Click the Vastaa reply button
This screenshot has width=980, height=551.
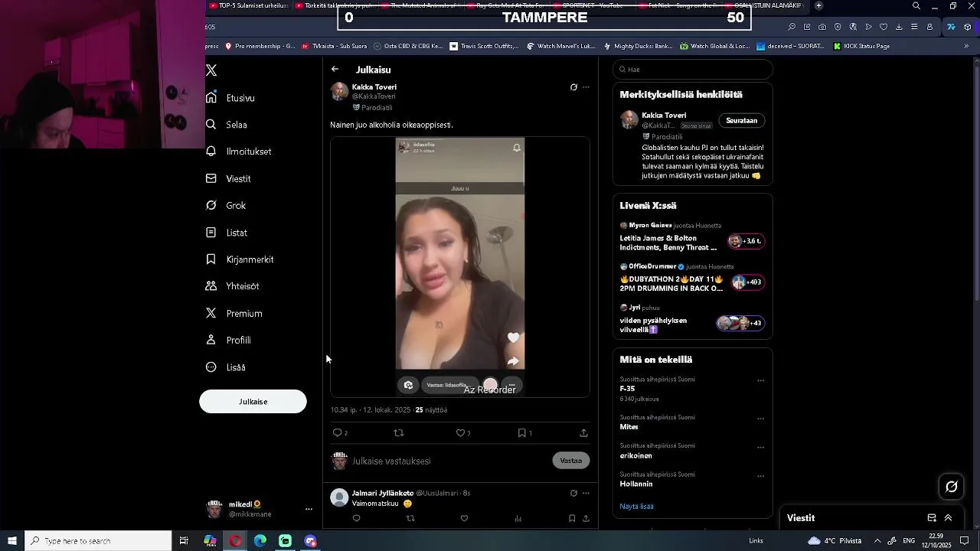[571, 461]
